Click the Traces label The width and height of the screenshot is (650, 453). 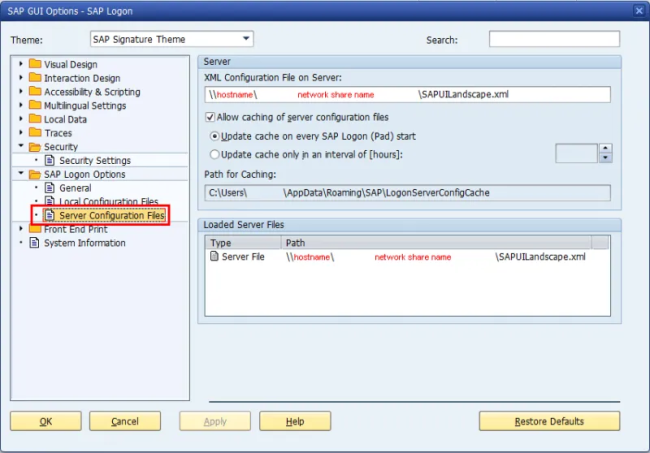pyautogui.click(x=58, y=133)
